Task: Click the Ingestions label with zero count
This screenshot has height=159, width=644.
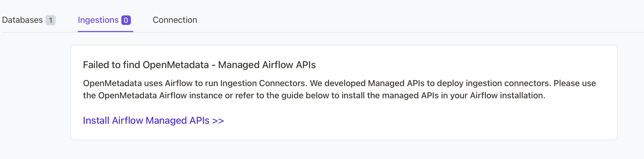Action: coord(98,20)
